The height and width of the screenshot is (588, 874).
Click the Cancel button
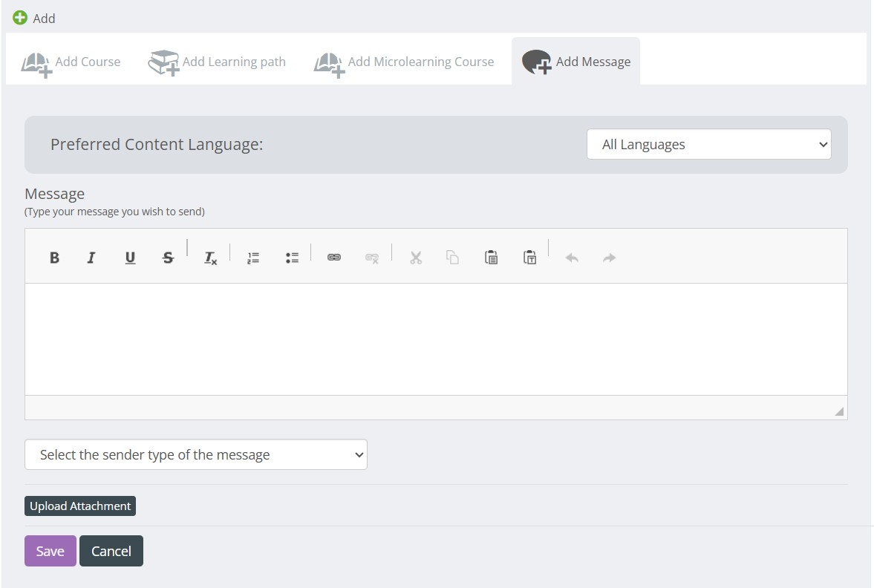[111, 551]
